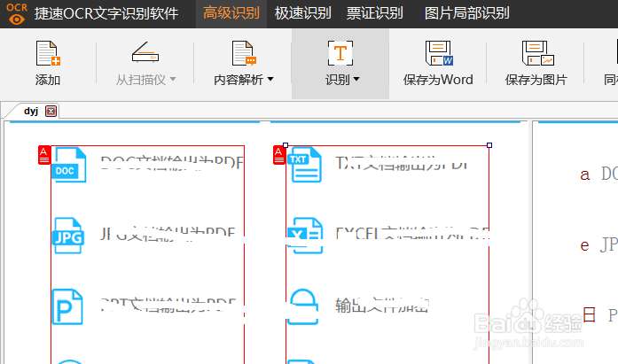Select the dyj document tab
Viewport: 618px width, 364px height.
tap(31, 112)
